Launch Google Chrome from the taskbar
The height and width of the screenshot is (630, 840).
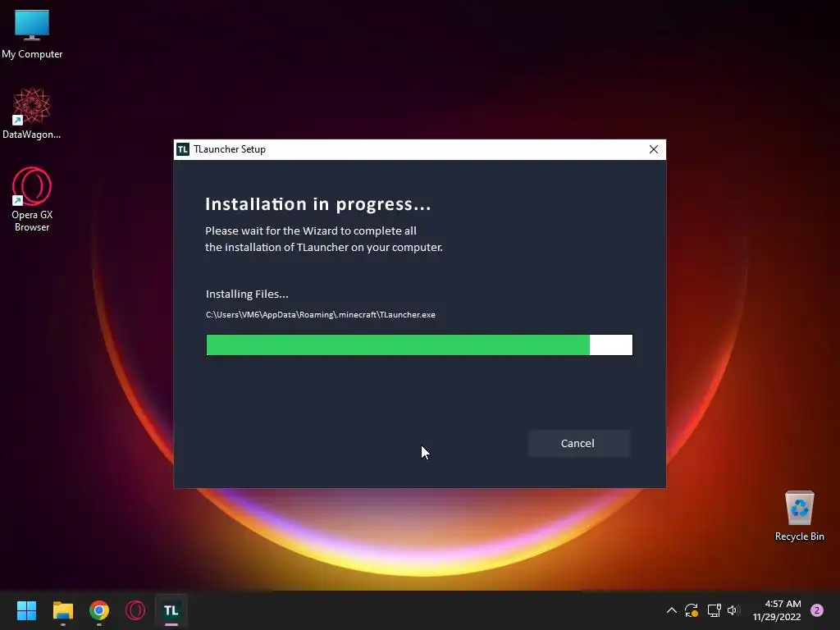99,610
